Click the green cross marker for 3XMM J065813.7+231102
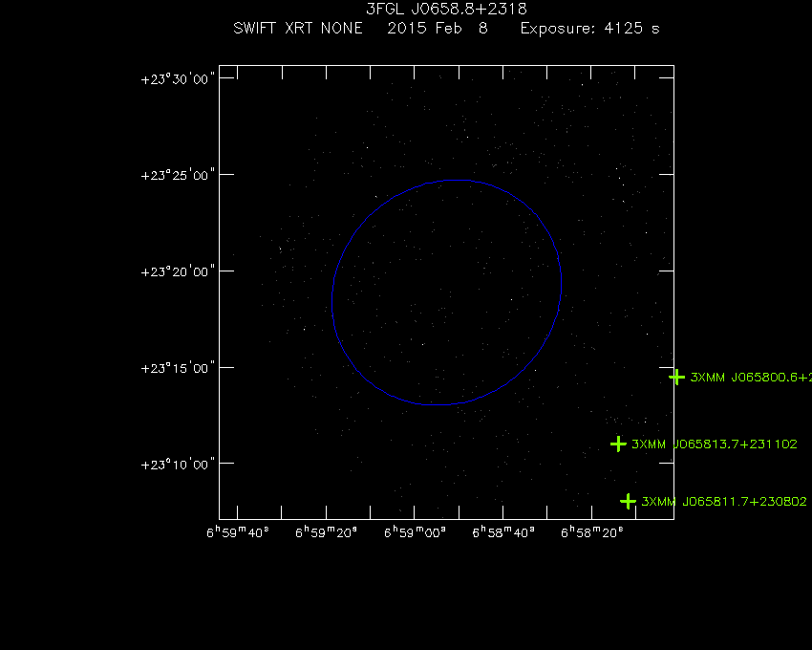Image resolution: width=812 pixels, height=650 pixels. [618, 444]
